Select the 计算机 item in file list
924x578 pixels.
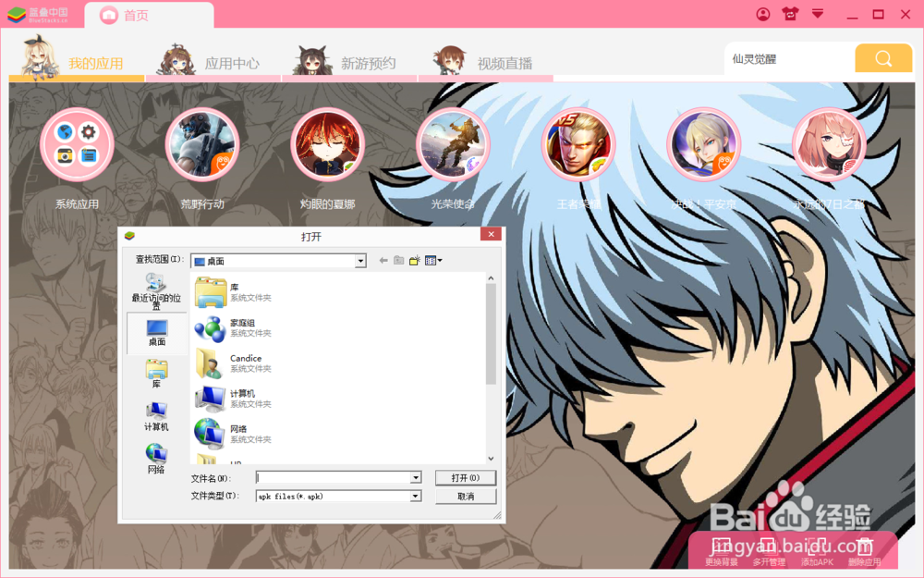[234, 399]
